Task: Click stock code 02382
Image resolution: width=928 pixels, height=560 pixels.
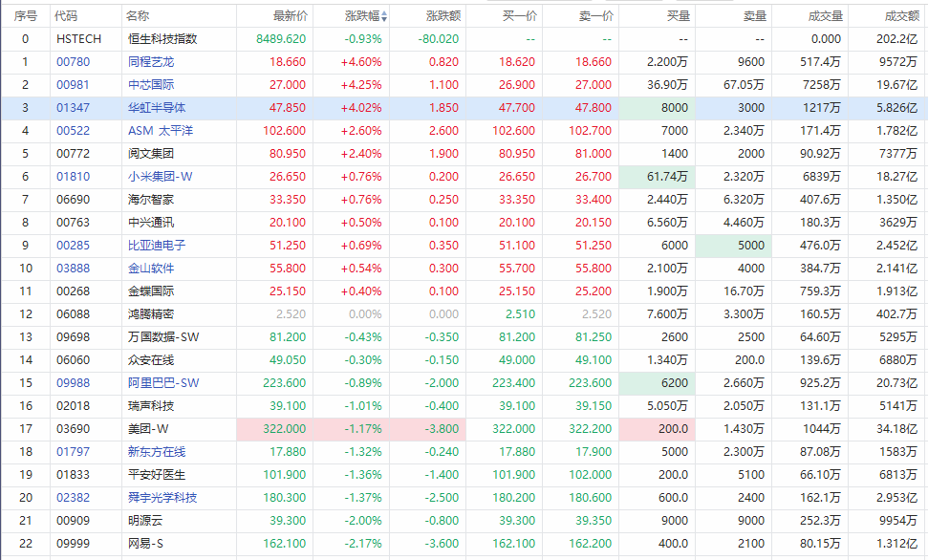Action: point(74,498)
